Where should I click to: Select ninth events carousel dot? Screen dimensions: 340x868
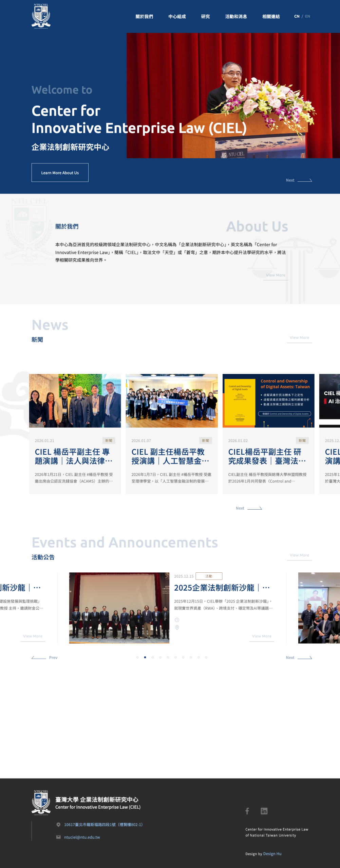pyautogui.click(x=199, y=657)
